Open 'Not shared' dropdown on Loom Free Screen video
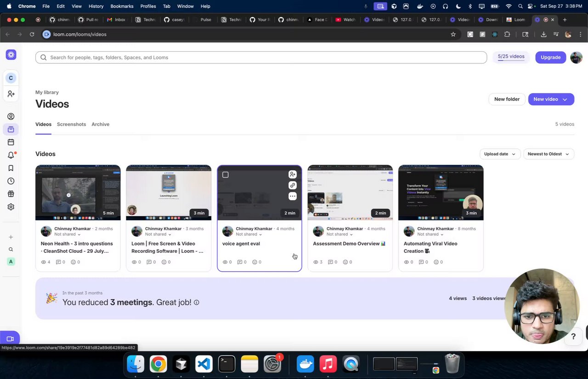 158,234
